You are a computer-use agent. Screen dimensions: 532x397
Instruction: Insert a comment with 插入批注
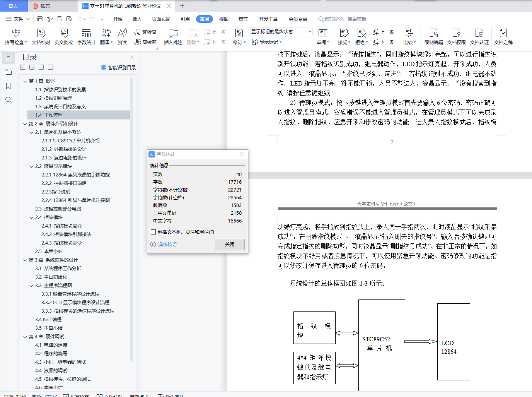[x=173, y=37]
